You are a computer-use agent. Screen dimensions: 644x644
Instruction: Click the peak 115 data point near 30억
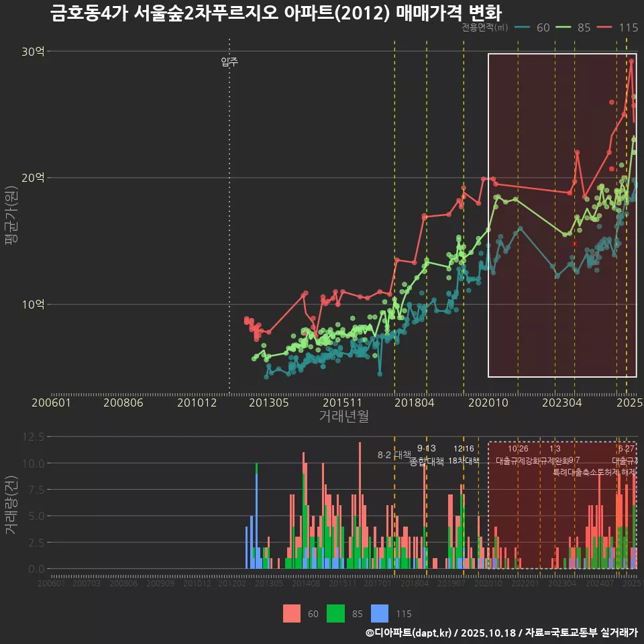[x=631, y=61]
